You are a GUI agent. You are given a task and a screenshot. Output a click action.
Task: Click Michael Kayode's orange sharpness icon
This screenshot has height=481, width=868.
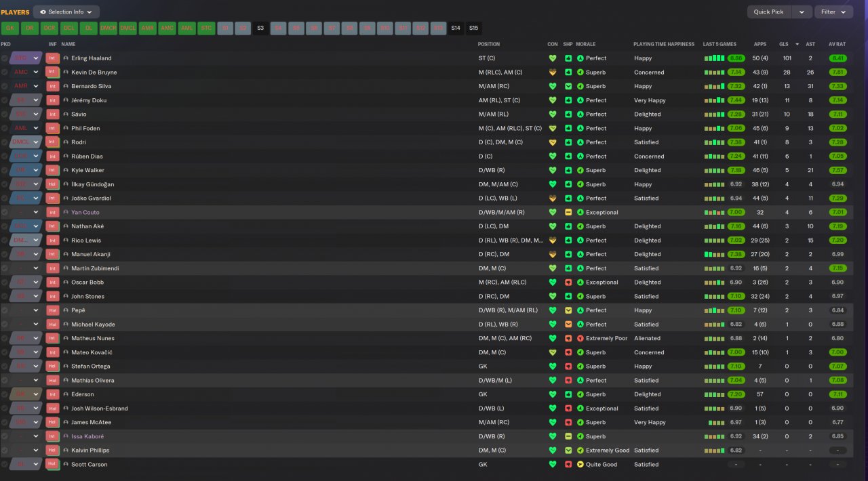pyautogui.click(x=568, y=325)
